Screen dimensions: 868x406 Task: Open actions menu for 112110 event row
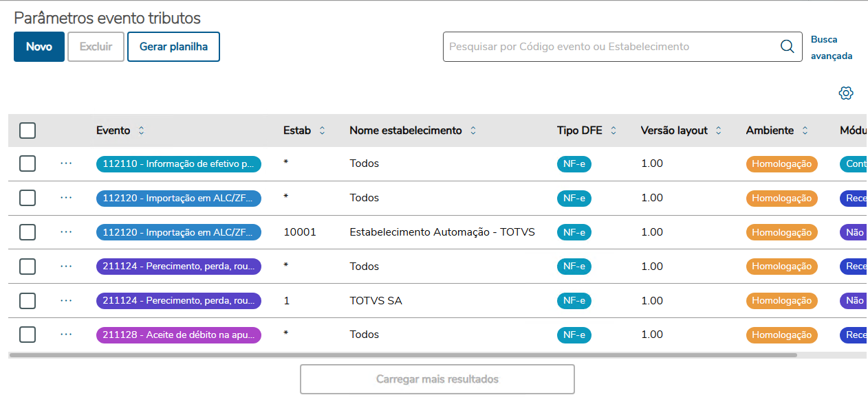click(x=66, y=163)
